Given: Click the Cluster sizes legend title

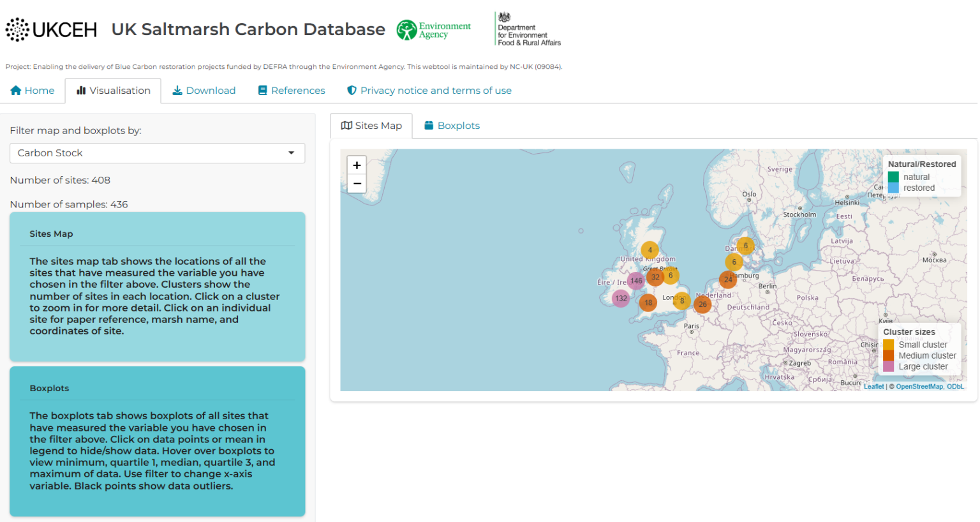Looking at the screenshot, I should 909,332.
